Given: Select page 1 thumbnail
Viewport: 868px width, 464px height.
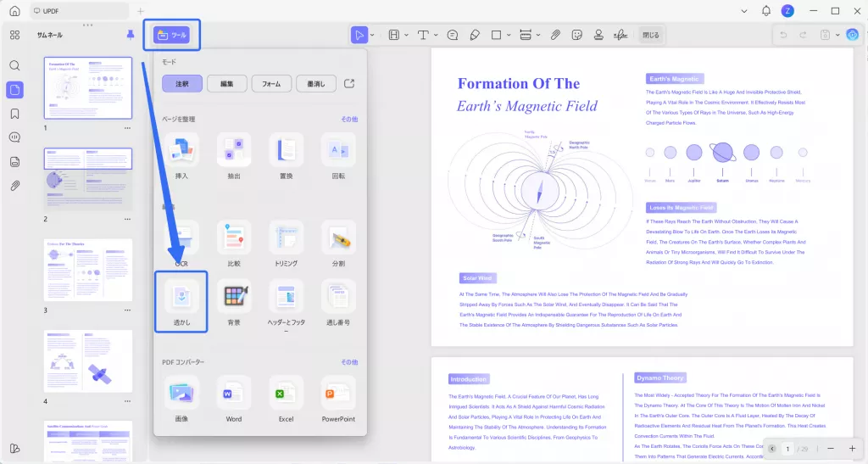Looking at the screenshot, I should point(88,88).
